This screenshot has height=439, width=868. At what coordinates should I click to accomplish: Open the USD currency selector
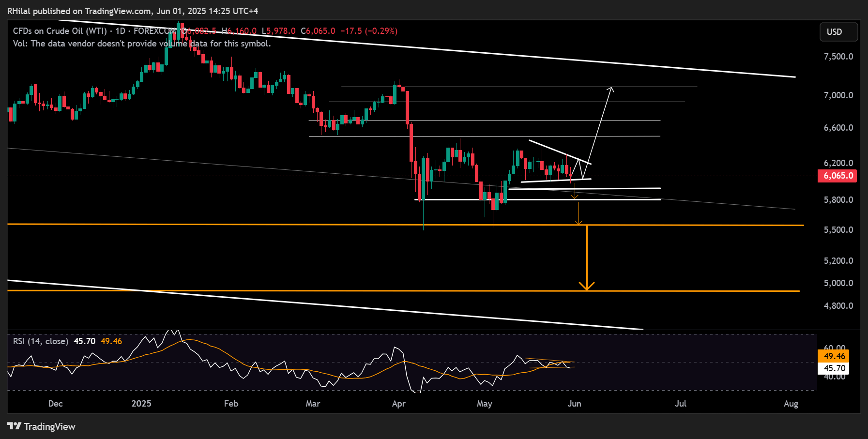click(838, 32)
